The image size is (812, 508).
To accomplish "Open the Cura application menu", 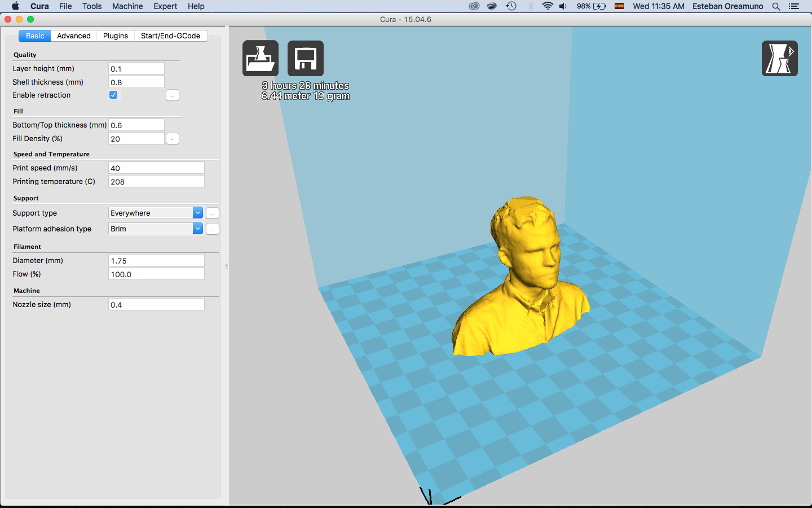I will tap(39, 6).
